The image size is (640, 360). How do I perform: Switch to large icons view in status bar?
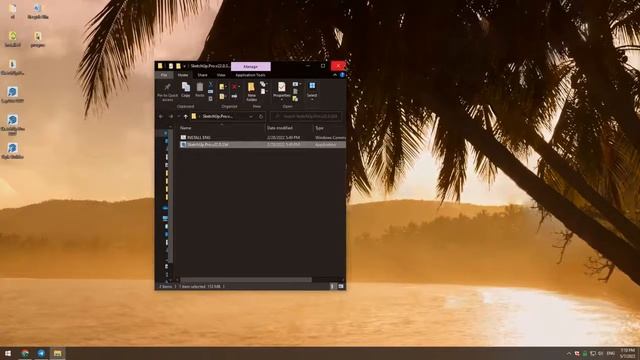click(341, 287)
